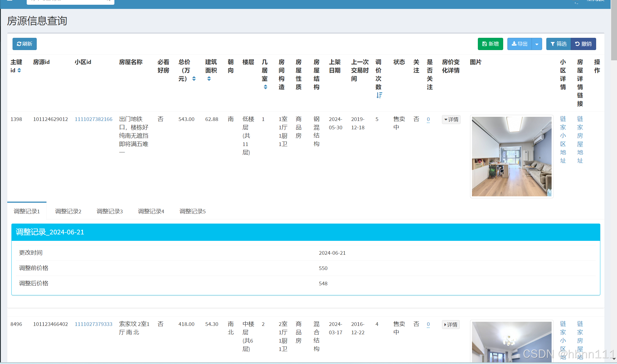617x364 pixels.
Task: Sort by 几居室 column arrows
Action: point(266,87)
